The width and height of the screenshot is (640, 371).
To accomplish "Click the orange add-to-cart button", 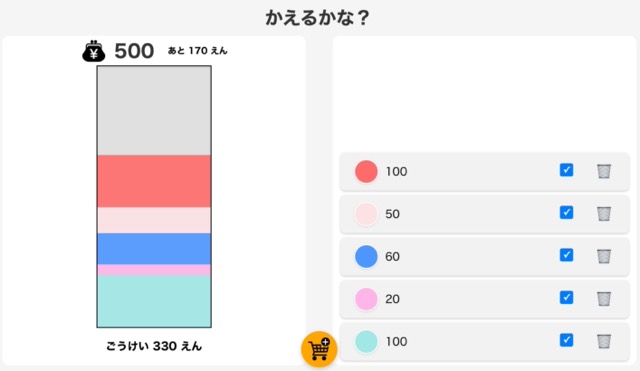I will pyautogui.click(x=319, y=349).
